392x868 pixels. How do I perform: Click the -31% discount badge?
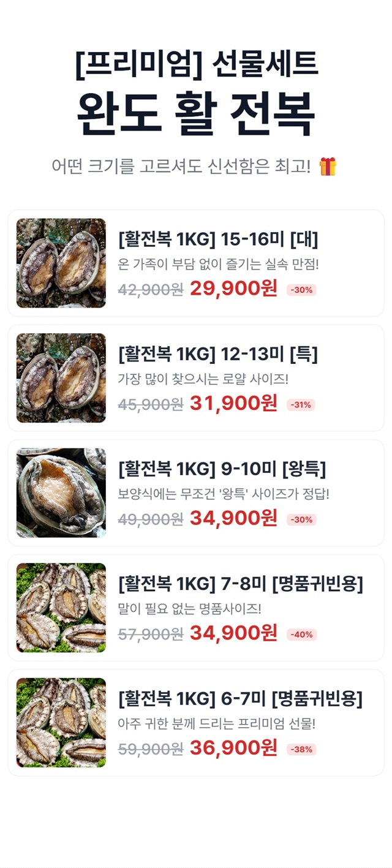coord(301,405)
